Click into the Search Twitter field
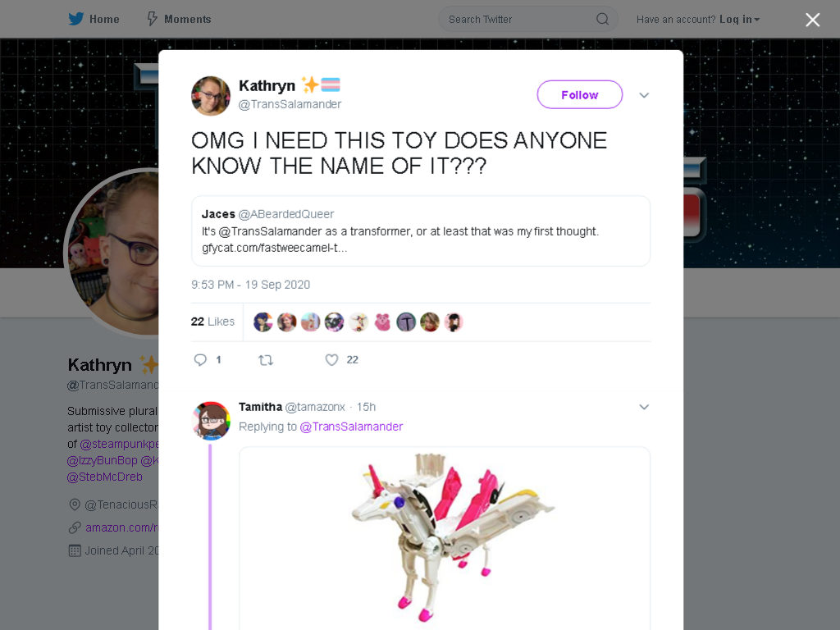 click(528, 20)
